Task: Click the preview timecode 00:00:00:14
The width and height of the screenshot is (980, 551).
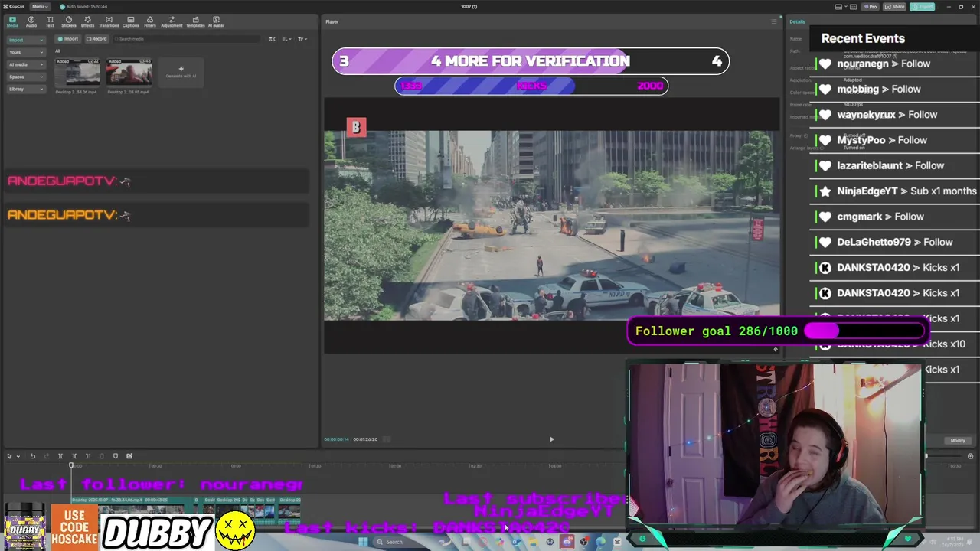Action: click(336, 439)
